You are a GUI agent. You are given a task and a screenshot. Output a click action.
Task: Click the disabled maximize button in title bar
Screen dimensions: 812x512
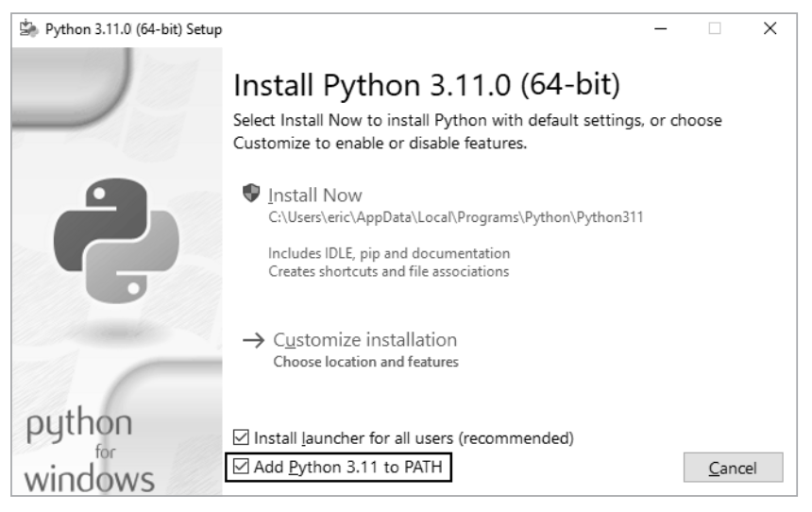click(716, 29)
